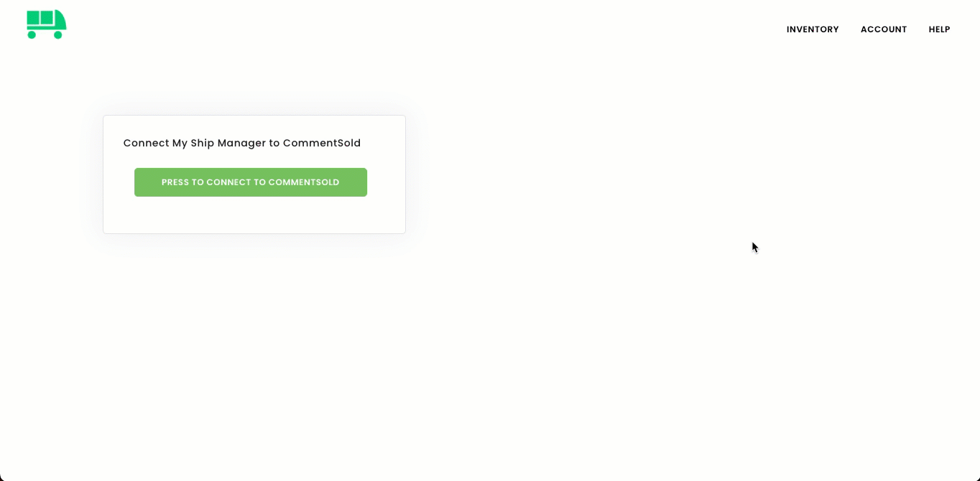Go to the Help page

[939, 29]
